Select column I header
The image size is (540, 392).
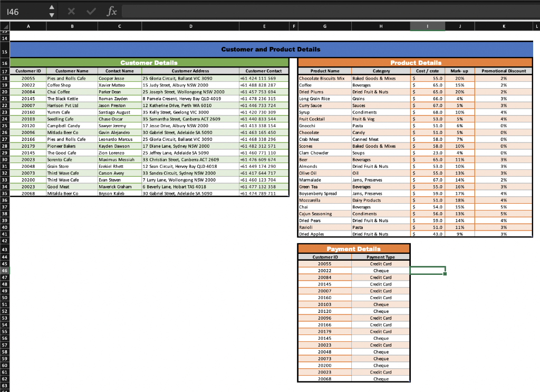coord(427,25)
